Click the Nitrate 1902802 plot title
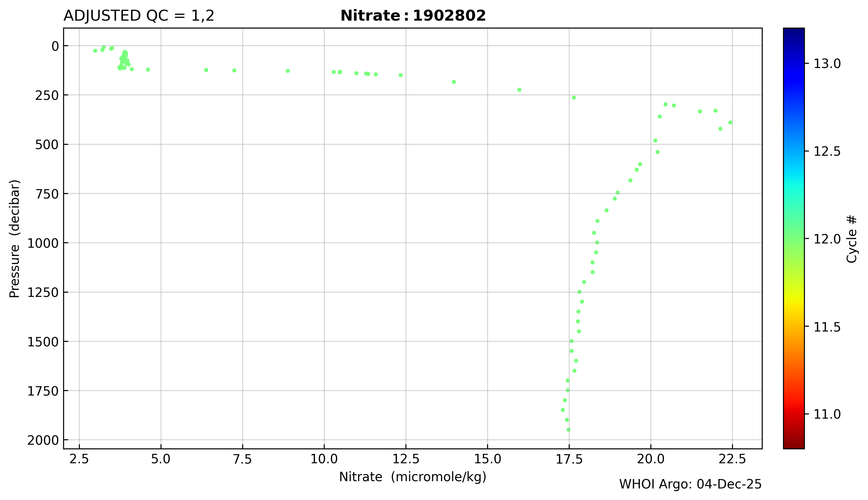The height and width of the screenshot is (500, 868). pos(413,16)
